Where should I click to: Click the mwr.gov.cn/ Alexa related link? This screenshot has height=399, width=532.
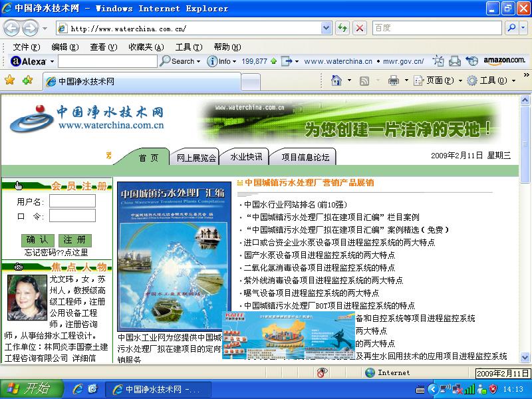pyautogui.click(x=403, y=61)
